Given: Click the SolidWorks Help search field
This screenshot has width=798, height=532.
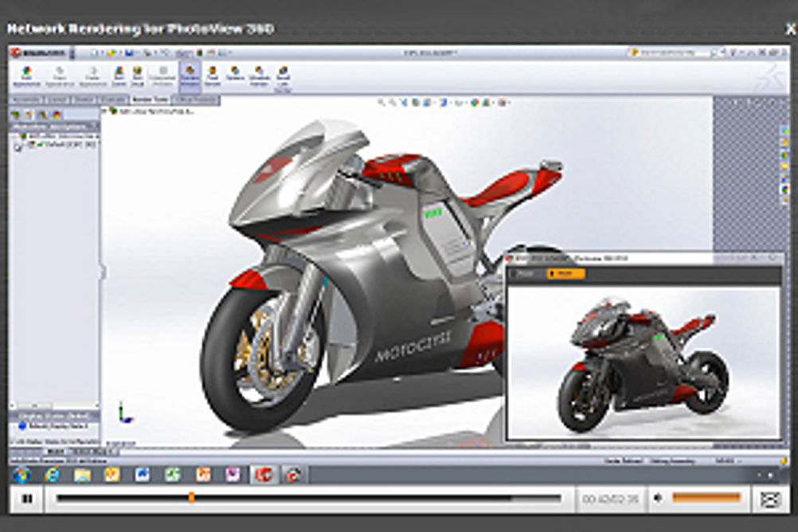Looking at the screenshot, I should (x=669, y=53).
